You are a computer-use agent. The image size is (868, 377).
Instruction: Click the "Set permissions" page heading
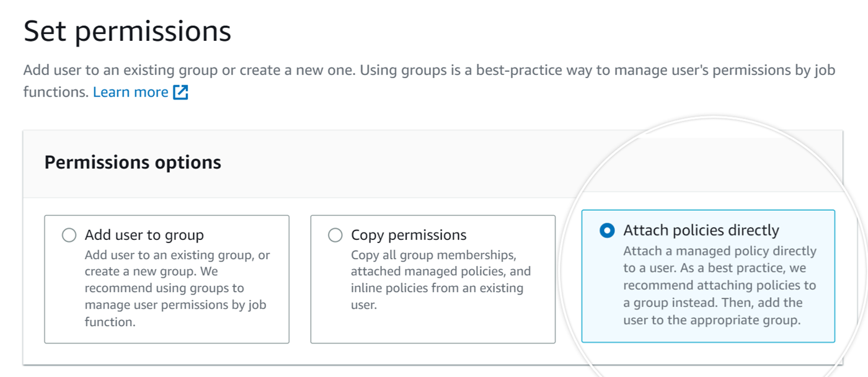pyautogui.click(x=127, y=31)
